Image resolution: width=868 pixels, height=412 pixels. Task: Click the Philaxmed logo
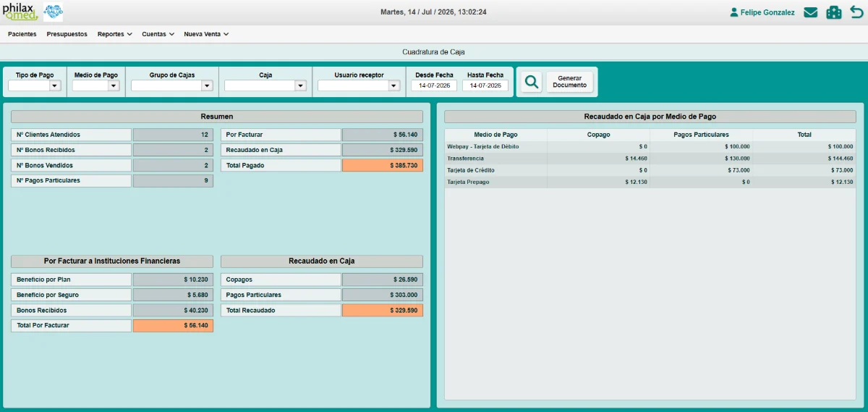(20, 12)
